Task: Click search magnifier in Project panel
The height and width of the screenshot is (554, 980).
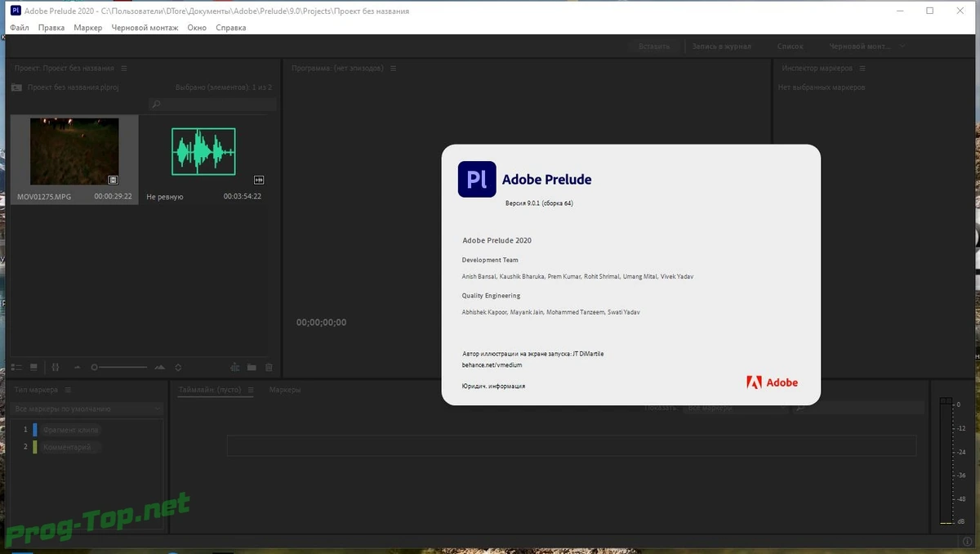Action: click(x=156, y=105)
